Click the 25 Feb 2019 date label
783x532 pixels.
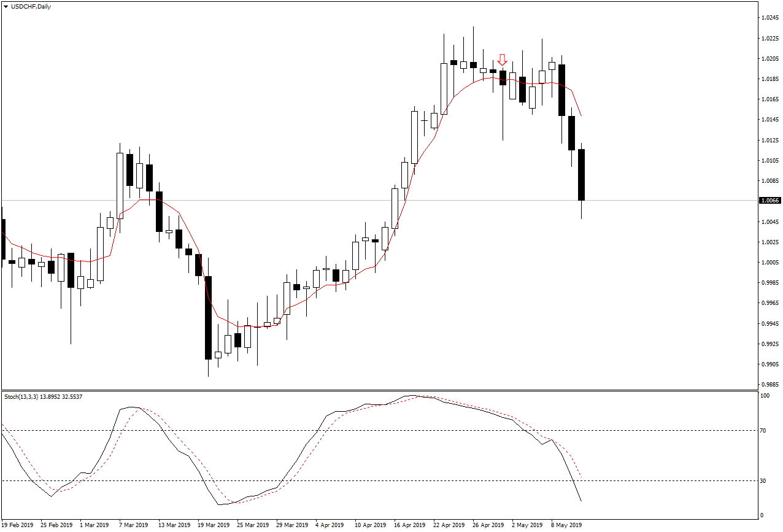coord(56,525)
